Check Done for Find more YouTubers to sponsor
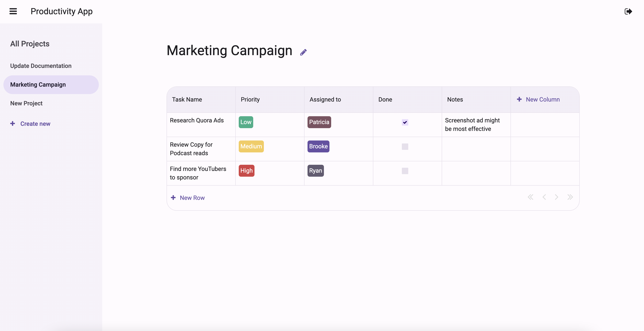 tap(405, 171)
